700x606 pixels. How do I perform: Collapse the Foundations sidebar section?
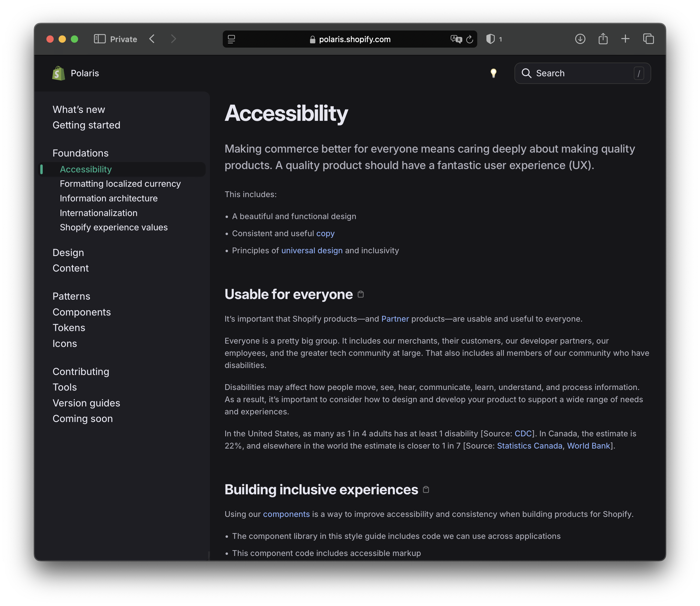click(x=81, y=153)
